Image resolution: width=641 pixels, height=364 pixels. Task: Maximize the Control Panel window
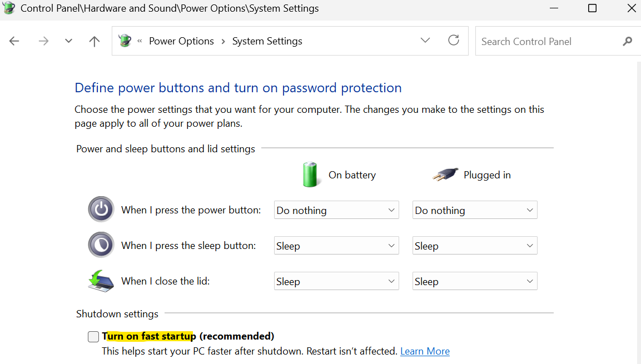point(592,8)
